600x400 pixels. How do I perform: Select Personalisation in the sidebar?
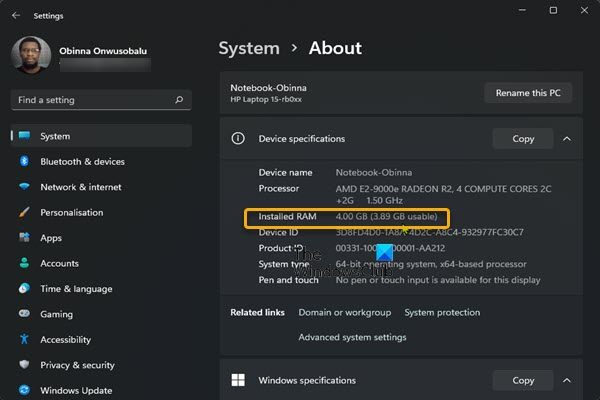(101, 212)
